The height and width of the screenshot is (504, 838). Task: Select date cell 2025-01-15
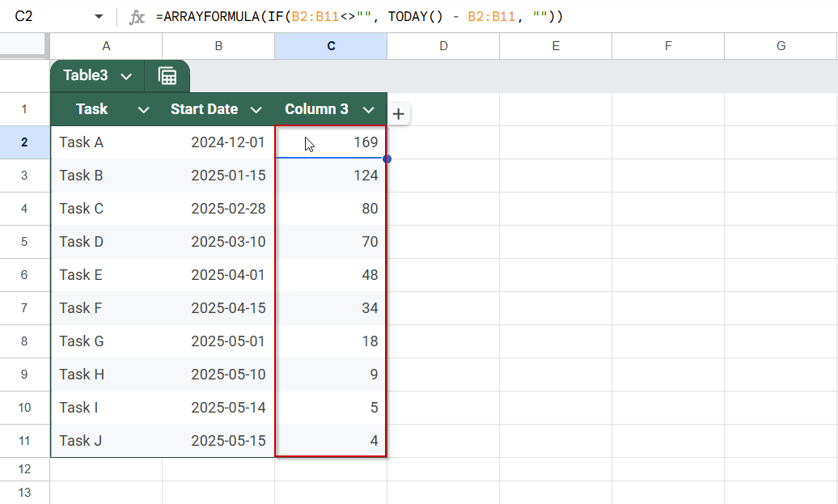tap(218, 176)
